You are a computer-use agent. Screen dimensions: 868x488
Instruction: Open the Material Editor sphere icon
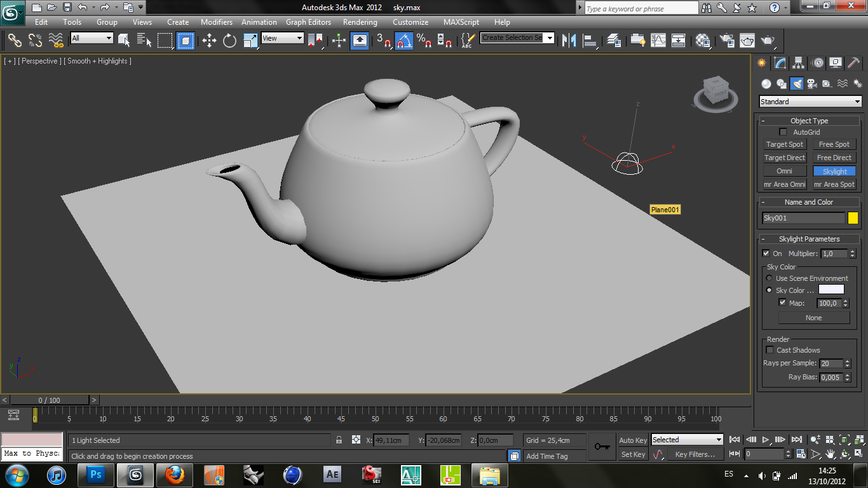703,41
